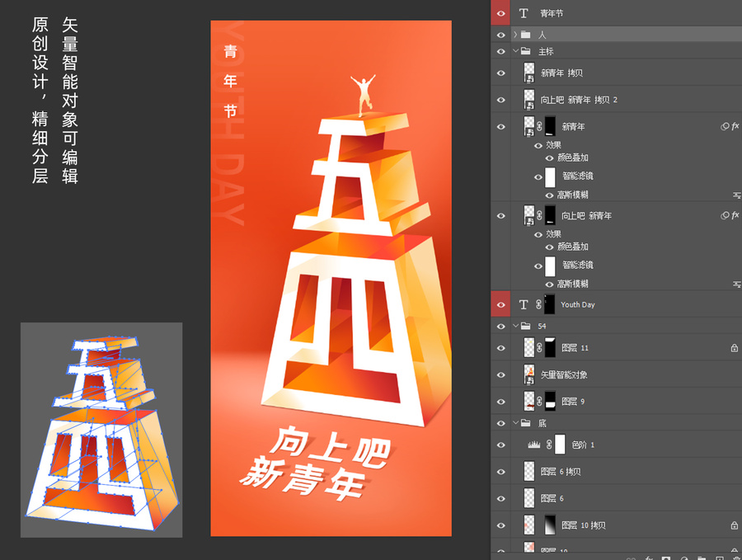Select group name 54

(x=542, y=326)
